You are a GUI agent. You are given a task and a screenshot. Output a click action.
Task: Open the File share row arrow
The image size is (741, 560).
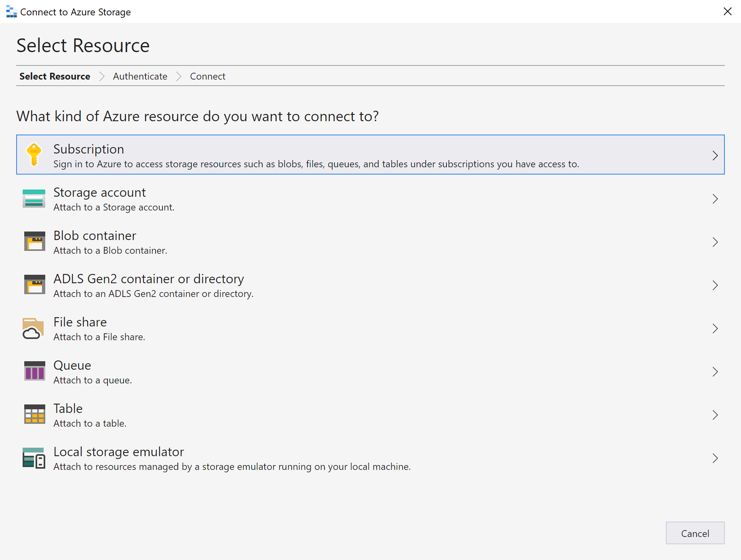pos(715,328)
